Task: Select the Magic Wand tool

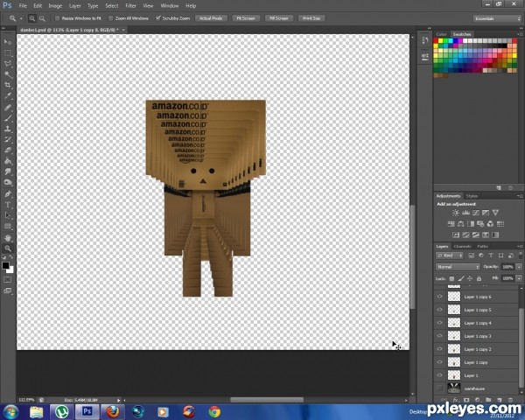Action: click(7, 74)
